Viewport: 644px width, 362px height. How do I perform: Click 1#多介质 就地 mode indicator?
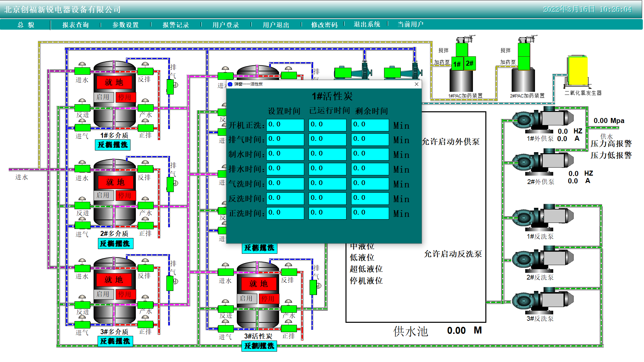[114, 82]
